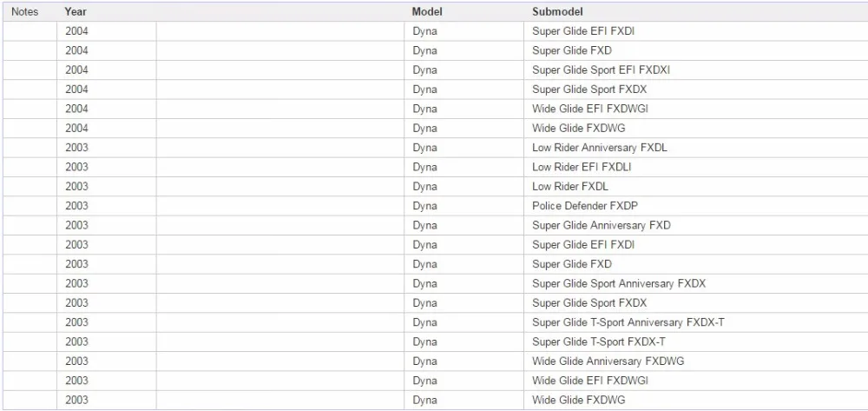
Task: Select 2004 Wide Glide FXDWG submodel
Action: pyautogui.click(x=578, y=128)
